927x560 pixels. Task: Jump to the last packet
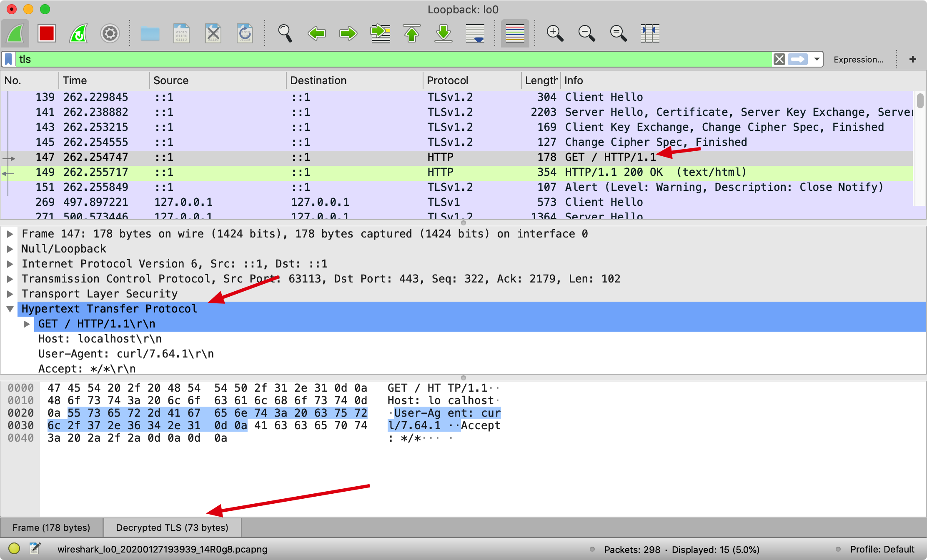coord(443,33)
